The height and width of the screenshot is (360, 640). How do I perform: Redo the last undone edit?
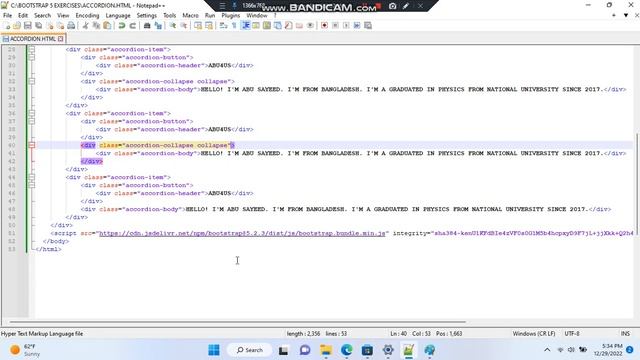click(x=132, y=26)
